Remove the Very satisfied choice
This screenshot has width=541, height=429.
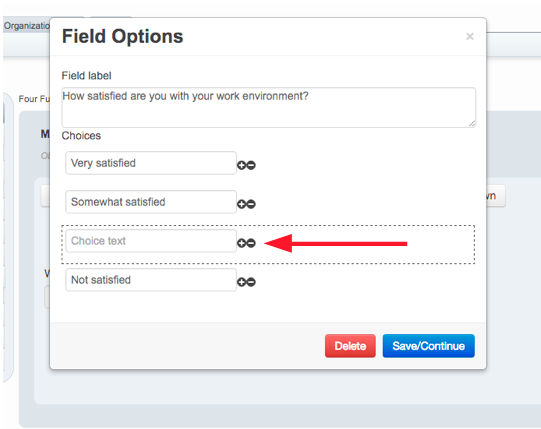pos(251,165)
